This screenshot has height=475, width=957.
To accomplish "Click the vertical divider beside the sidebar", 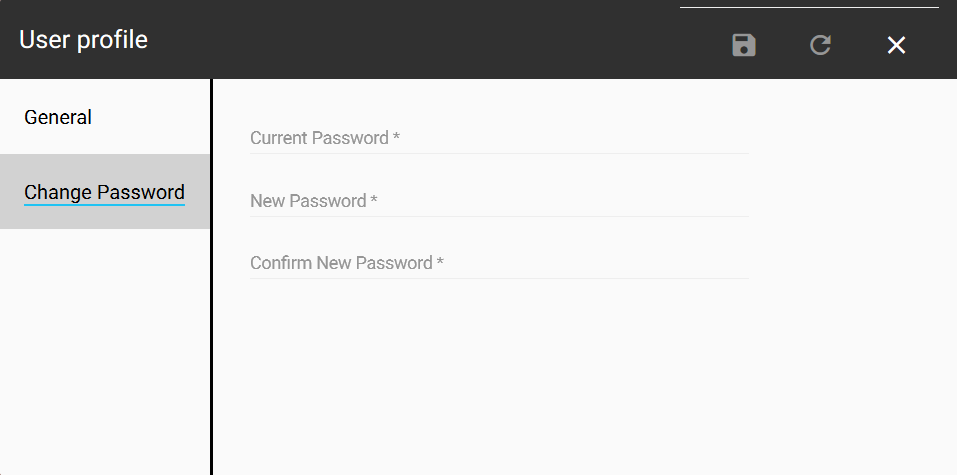I will (211, 300).
